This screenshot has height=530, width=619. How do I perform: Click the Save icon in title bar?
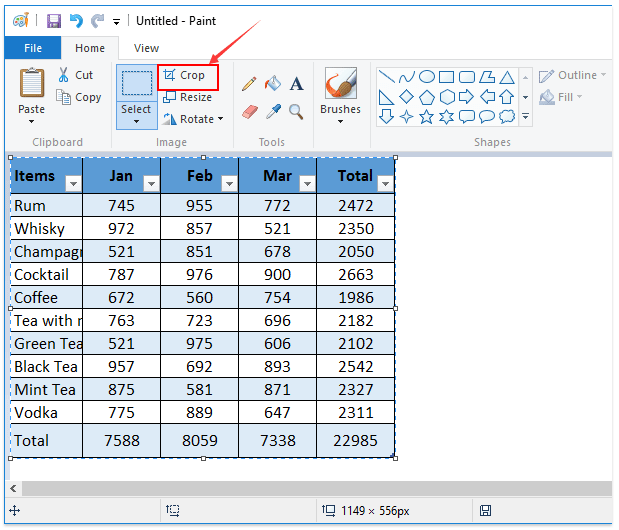54,20
